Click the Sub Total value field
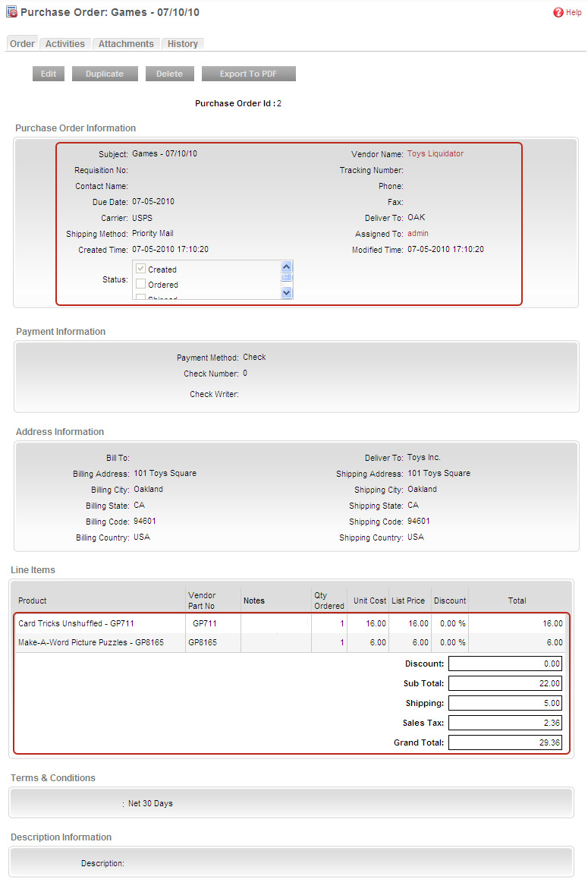Screen dimensions: 588x889 (x=505, y=683)
